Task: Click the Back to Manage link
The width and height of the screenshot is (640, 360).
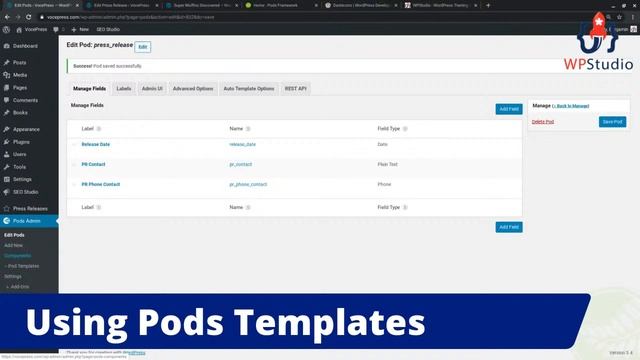Action: [570, 106]
